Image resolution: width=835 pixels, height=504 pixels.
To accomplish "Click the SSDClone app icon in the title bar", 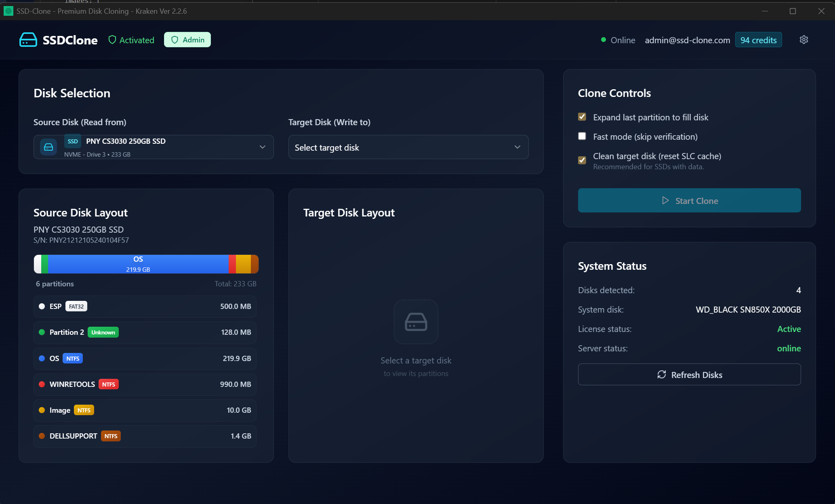I will [8, 11].
